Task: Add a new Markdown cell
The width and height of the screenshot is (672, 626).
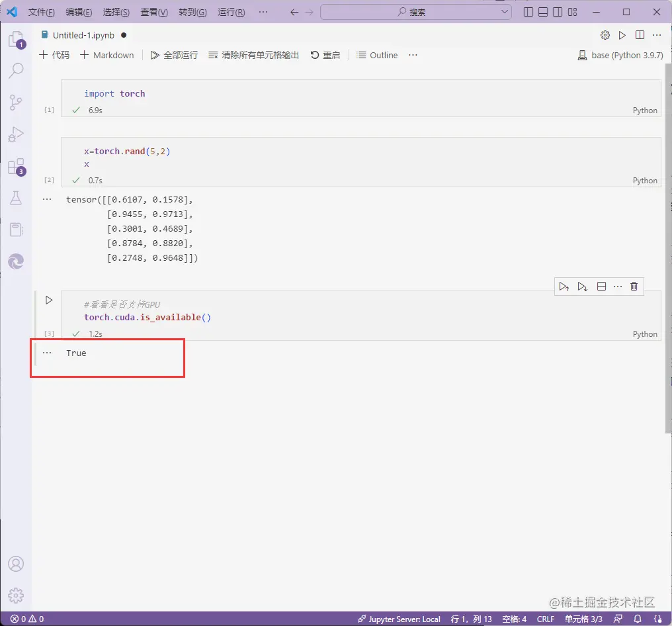Action: pyautogui.click(x=107, y=55)
